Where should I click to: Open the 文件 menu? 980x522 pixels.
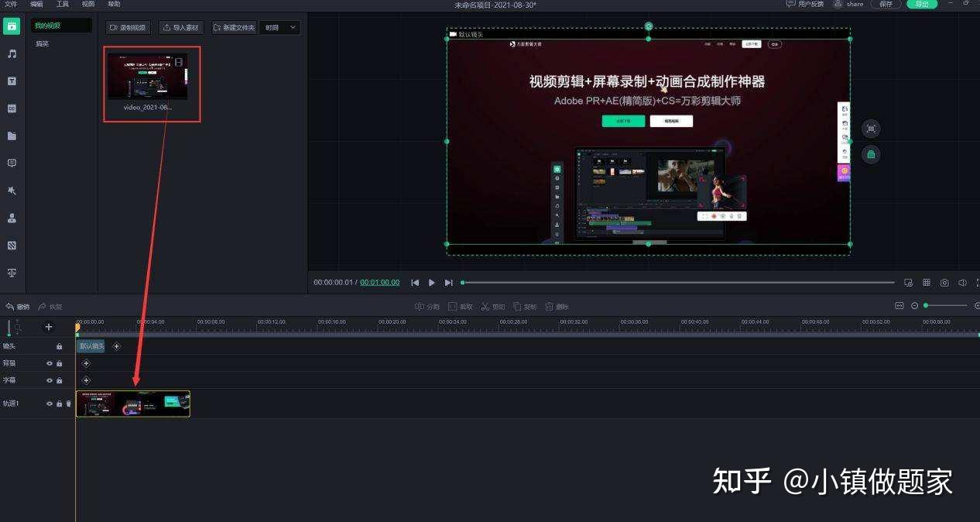click(x=11, y=5)
